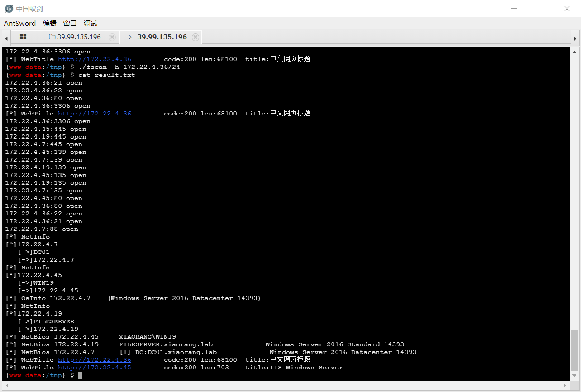Open the topmost http://172.22.4.36 WebTitle link
This screenshot has width=581, height=392.
pyautogui.click(x=94, y=59)
